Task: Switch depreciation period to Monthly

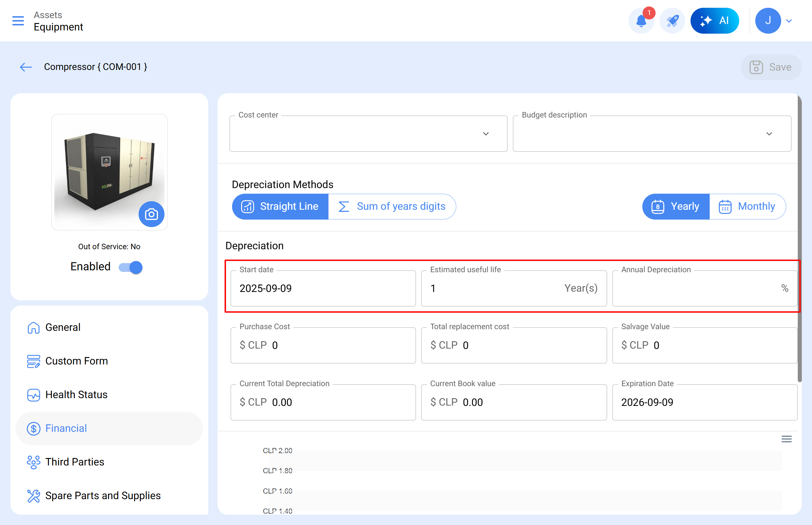Action: (x=747, y=207)
